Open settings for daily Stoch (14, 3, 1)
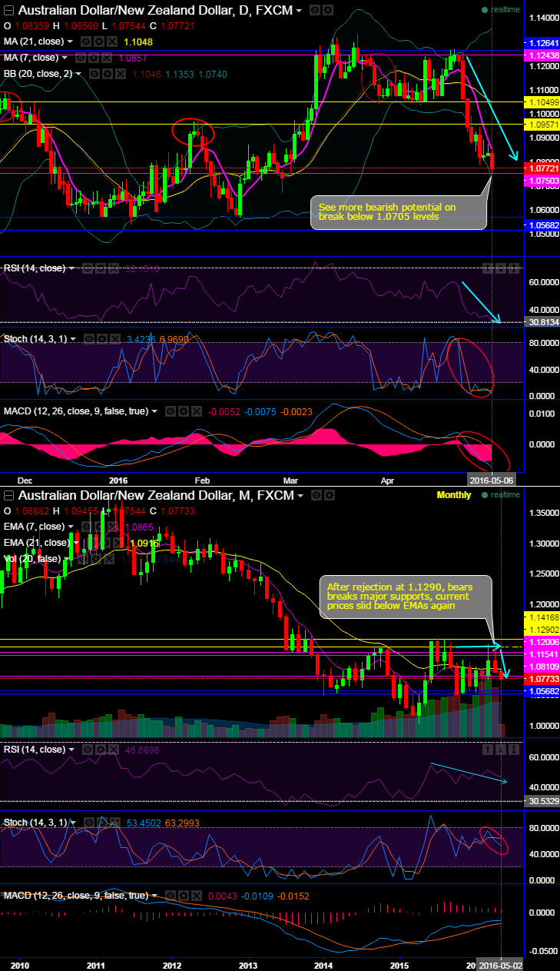Image resolution: width=560 pixels, height=971 pixels. (102, 338)
